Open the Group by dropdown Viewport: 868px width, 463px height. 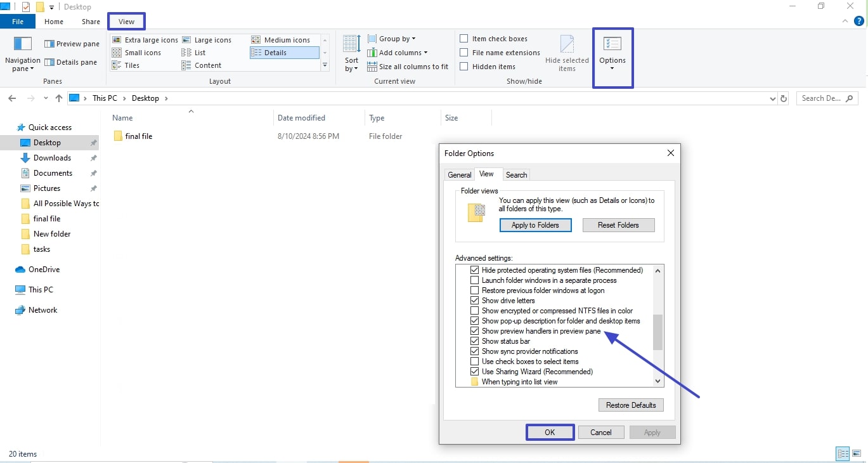[x=392, y=38]
